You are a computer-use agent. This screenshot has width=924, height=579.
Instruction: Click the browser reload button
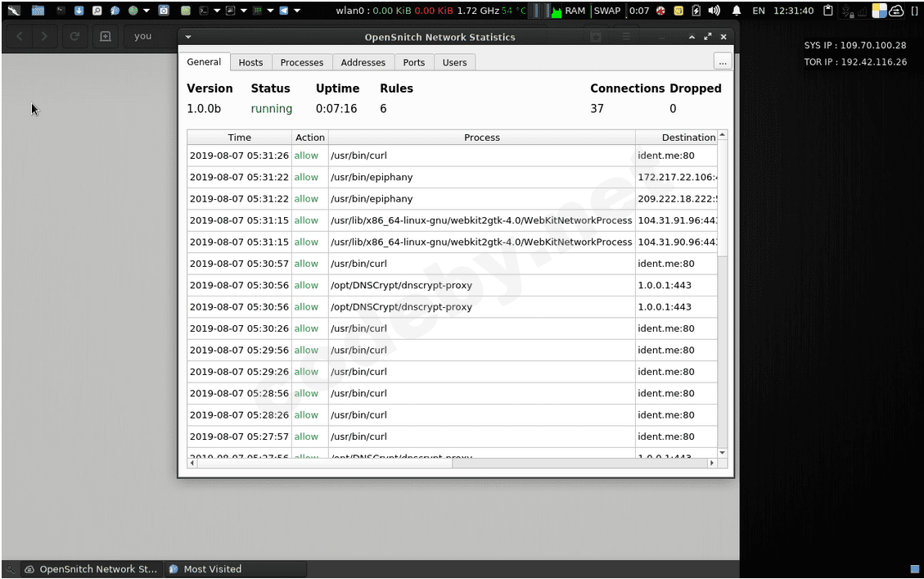coord(74,37)
